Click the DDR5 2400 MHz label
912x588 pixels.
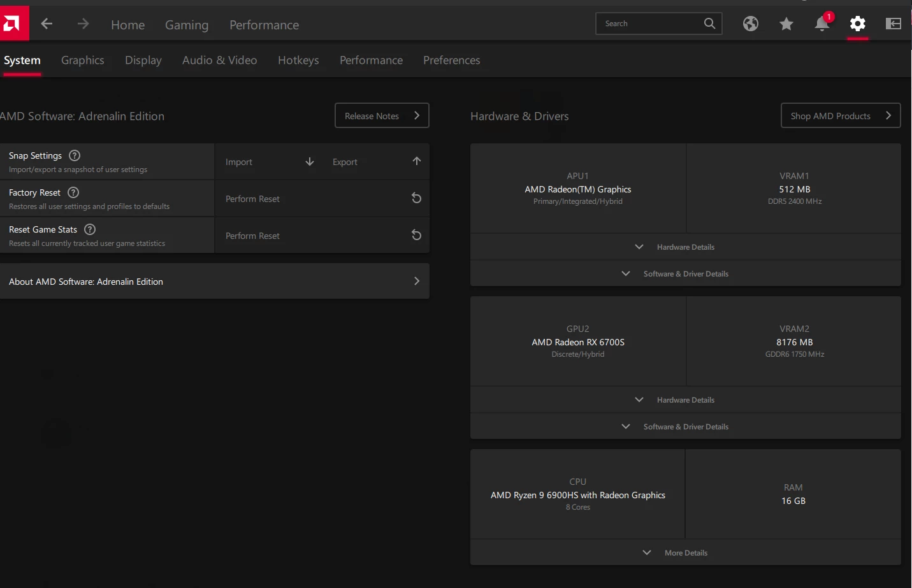tap(795, 201)
